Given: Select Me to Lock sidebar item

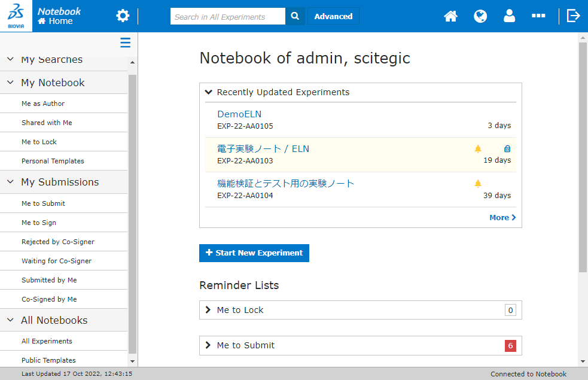Looking at the screenshot, I should (x=64, y=142).
